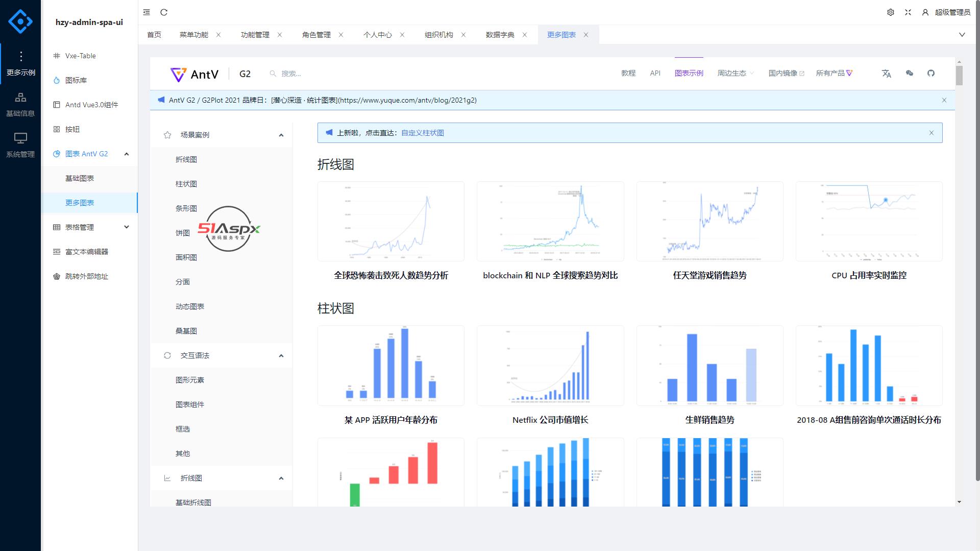The height and width of the screenshot is (551, 980).
Task: Close the 个人中心 tab
Action: [402, 35]
